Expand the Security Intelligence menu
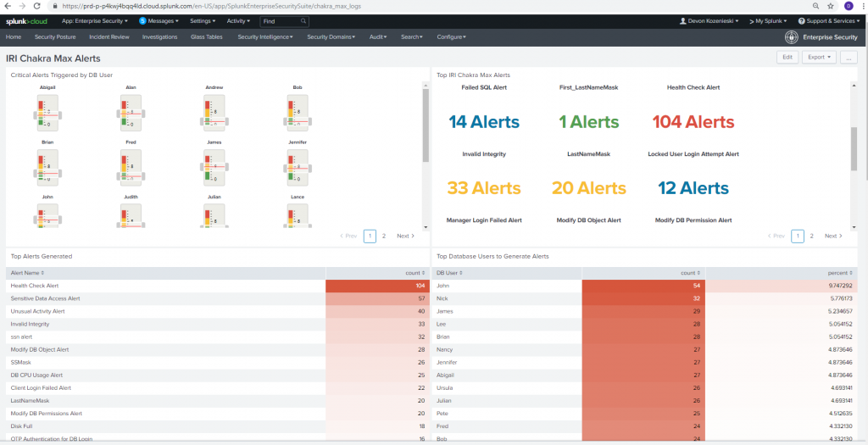The height and width of the screenshot is (445, 868). [265, 37]
